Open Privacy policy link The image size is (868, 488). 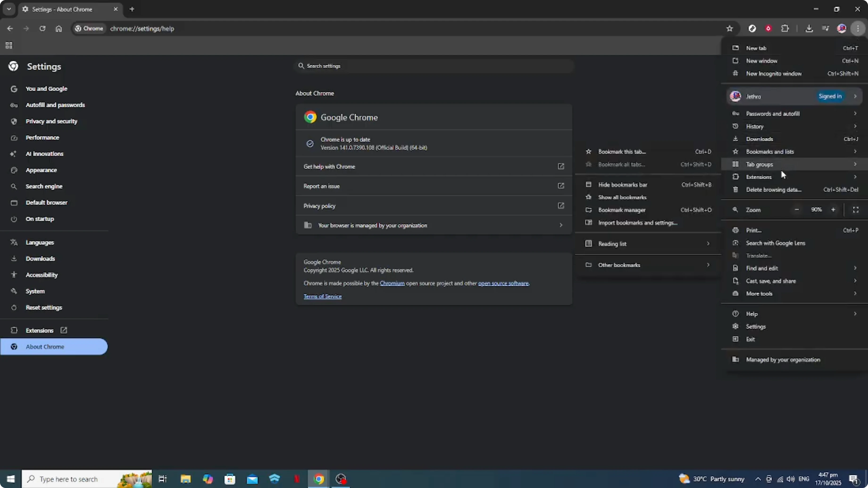click(434, 206)
